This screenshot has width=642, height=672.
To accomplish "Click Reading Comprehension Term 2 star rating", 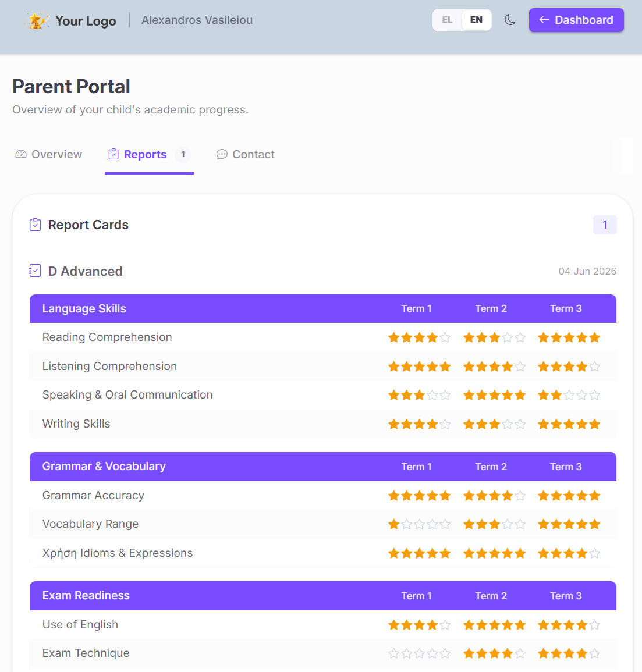I will tap(495, 337).
